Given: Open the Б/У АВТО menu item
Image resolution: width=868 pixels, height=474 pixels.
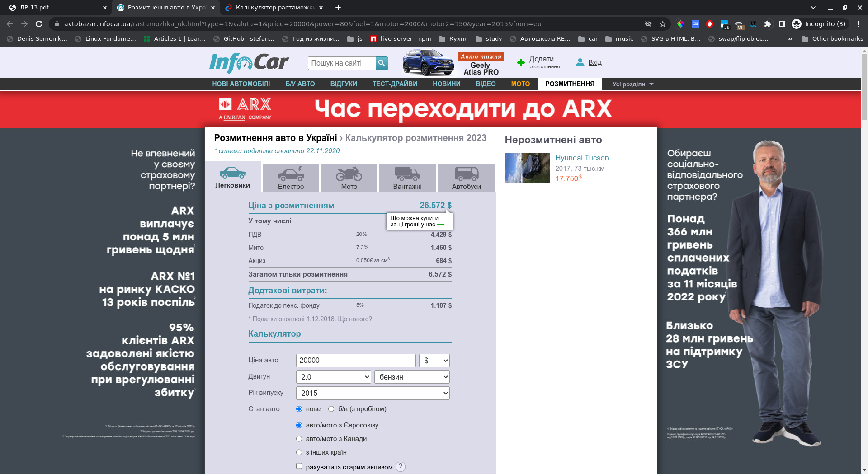Looking at the screenshot, I should click(x=300, y=84).
